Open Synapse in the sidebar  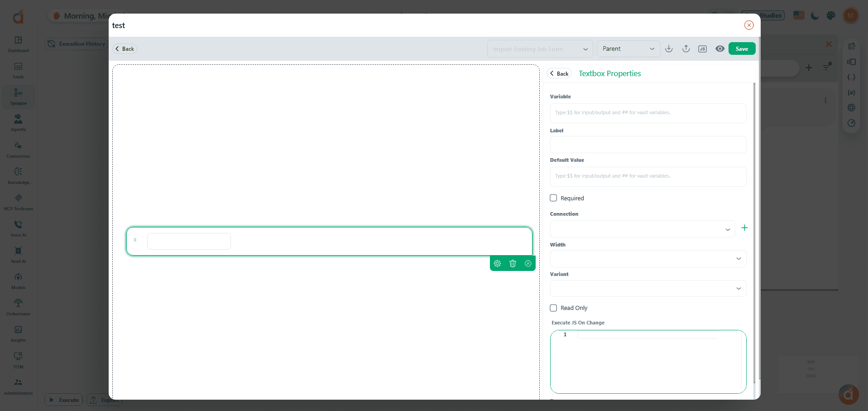(x=18, y=97)
